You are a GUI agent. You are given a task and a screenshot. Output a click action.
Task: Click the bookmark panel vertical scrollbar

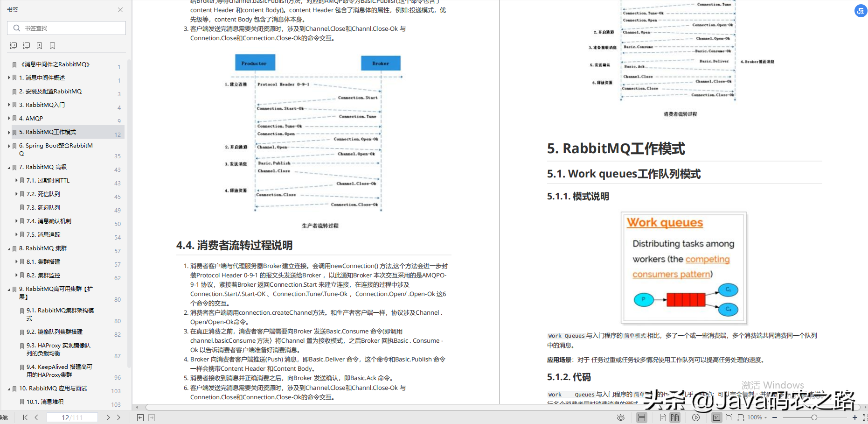coord(129,212)
